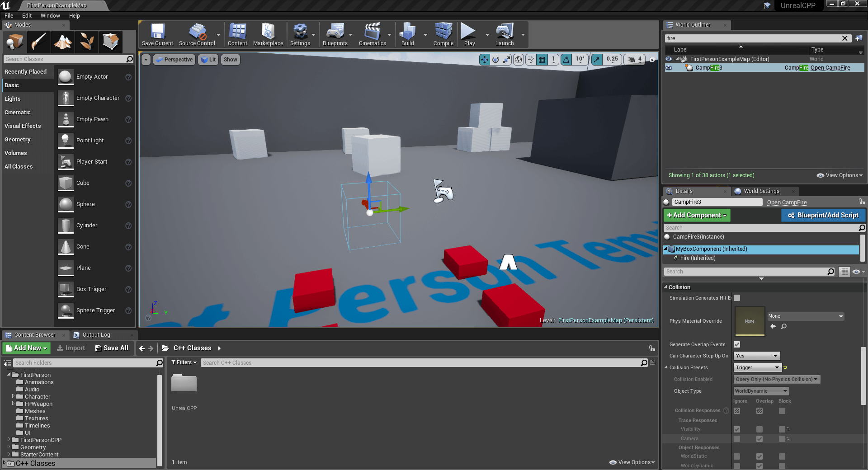The width and height of the screenshot is (868, 470).
Task: Open the Settings toolbar icon
Action: (x=300, y=35)
